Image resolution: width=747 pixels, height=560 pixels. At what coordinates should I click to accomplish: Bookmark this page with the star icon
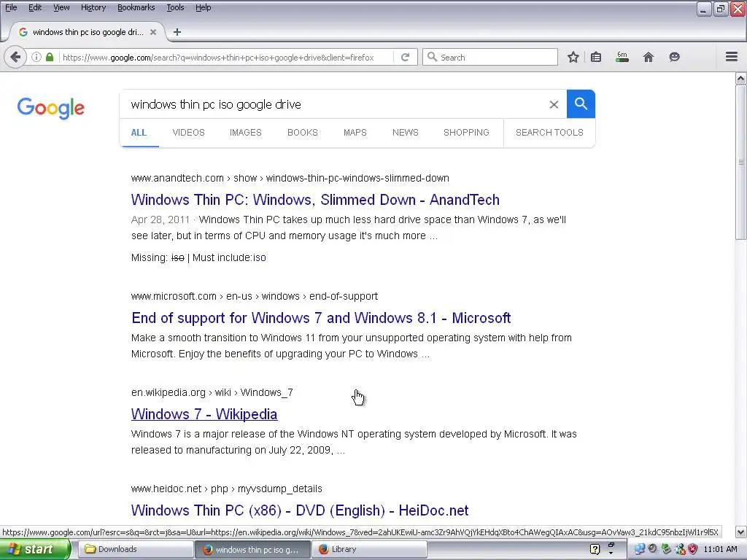573,57
